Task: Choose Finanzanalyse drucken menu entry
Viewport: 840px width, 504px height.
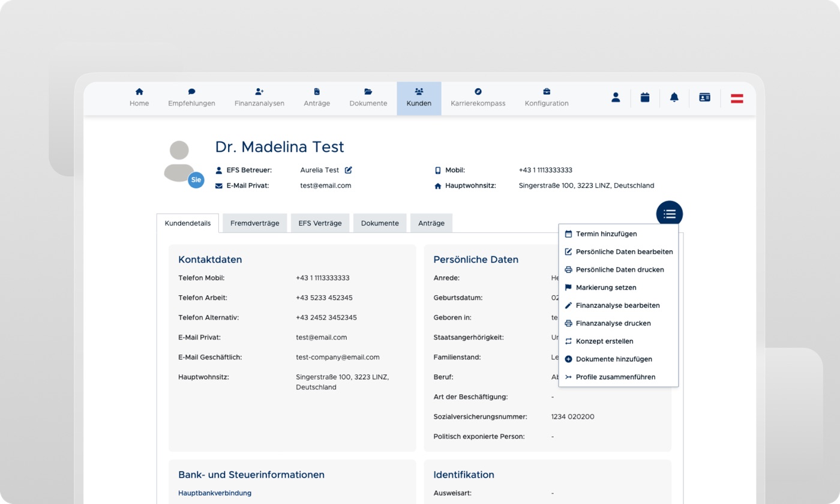Action: tap(619, 323)
